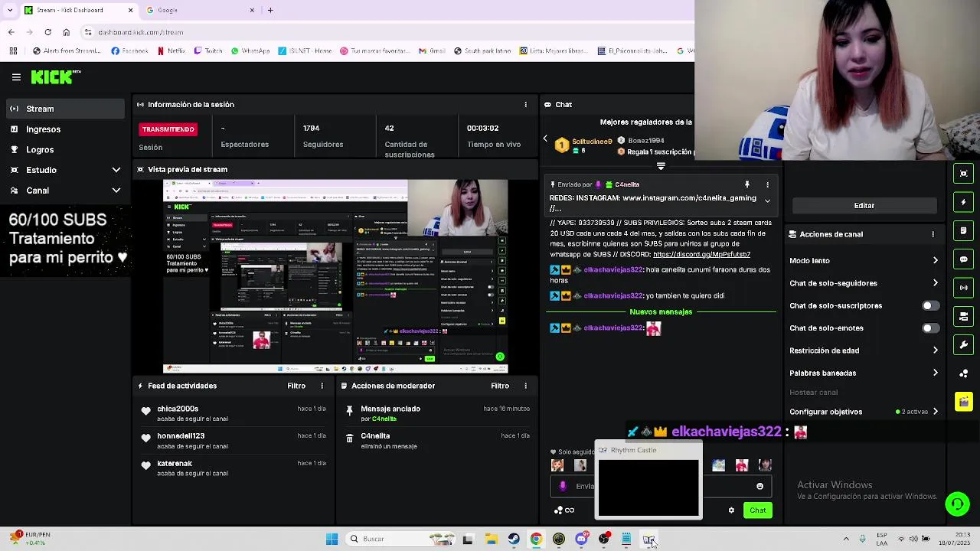Show hidden system tray icons
980x551 pixels.
(x=846, y=539)
